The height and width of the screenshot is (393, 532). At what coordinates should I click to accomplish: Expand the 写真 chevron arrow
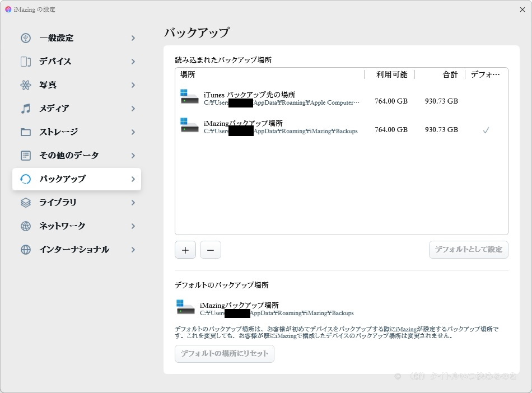click(x=133, y=85)
